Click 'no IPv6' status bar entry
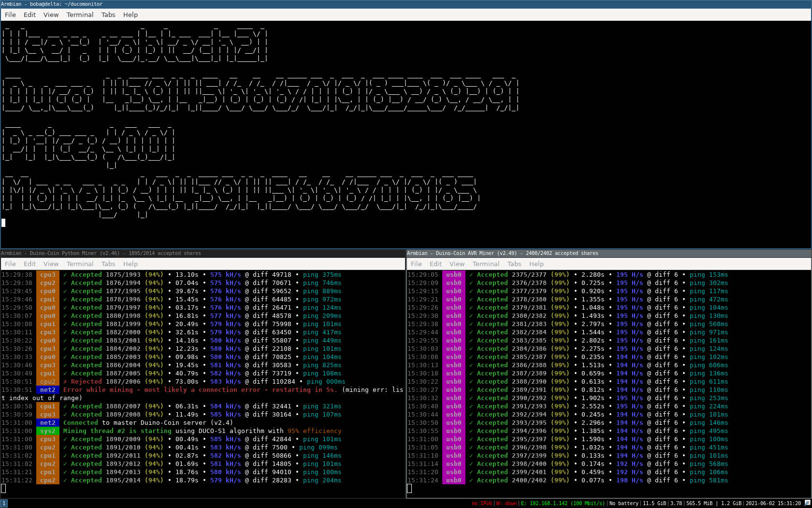The width and height of the screenshot is (812, 508). [x=481, y=503]
